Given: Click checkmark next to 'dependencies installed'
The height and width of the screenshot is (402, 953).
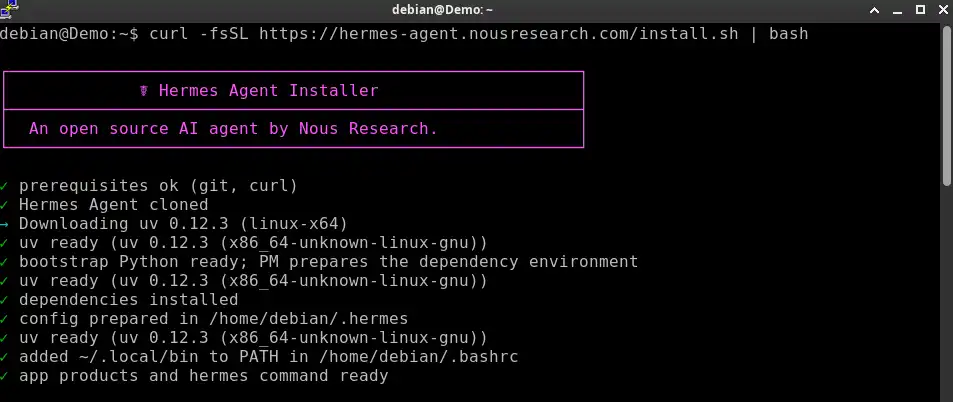Looking at the screenshot, I should pos(4,300).
